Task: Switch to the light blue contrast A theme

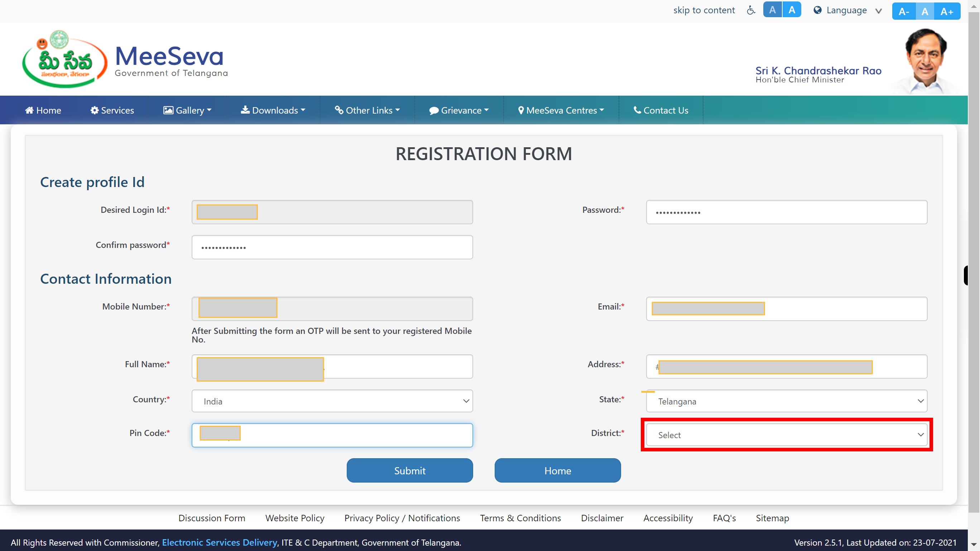Action: pyautogui.click(x=792, y=10)
